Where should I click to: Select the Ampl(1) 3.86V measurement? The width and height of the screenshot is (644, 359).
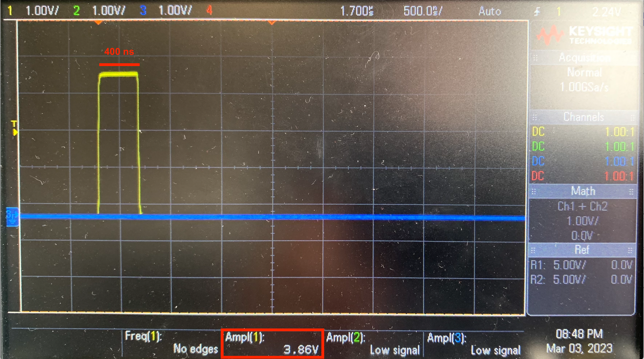(x=272, y=344)
